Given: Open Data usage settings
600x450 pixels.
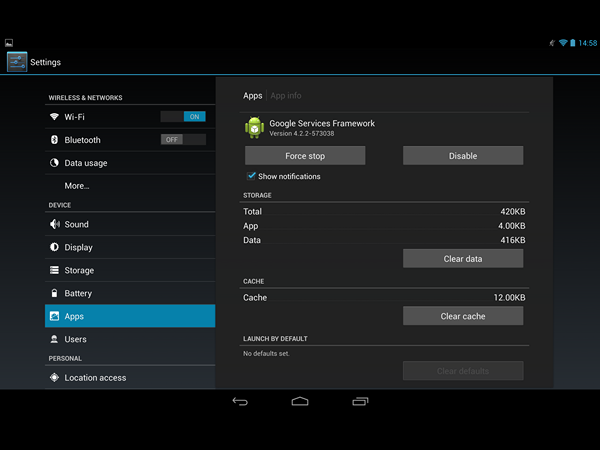Looking at the screenshot, I should pyautogui.click(x=85, y=163).
